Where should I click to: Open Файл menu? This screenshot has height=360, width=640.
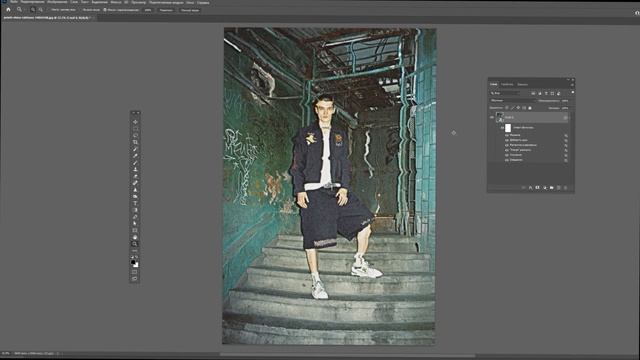[x=14, y=2]
